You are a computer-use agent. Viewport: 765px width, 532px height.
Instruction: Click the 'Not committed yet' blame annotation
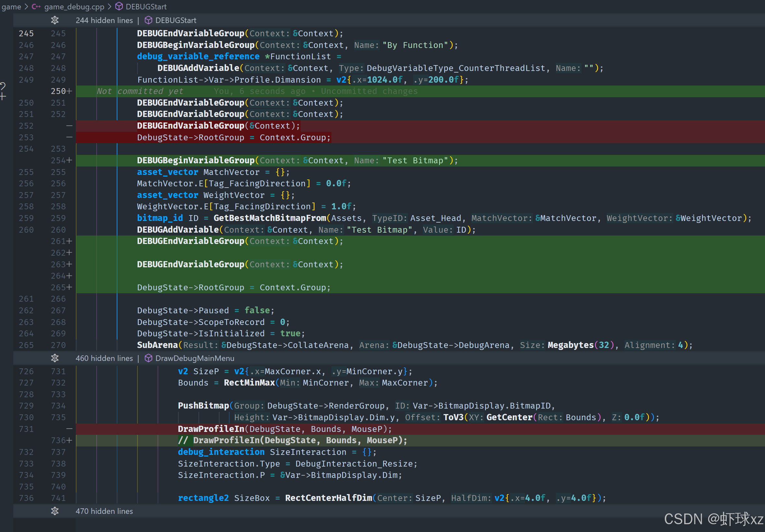point(140,91)
